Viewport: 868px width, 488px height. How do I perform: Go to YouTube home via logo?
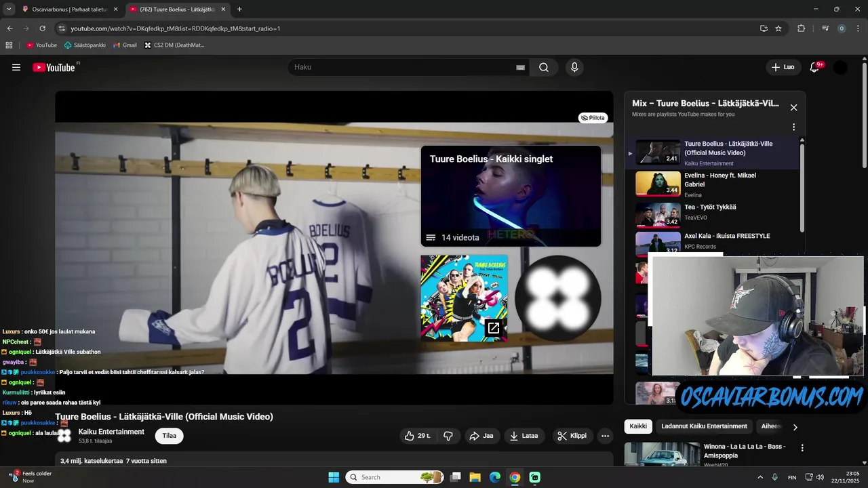[54, 67]
